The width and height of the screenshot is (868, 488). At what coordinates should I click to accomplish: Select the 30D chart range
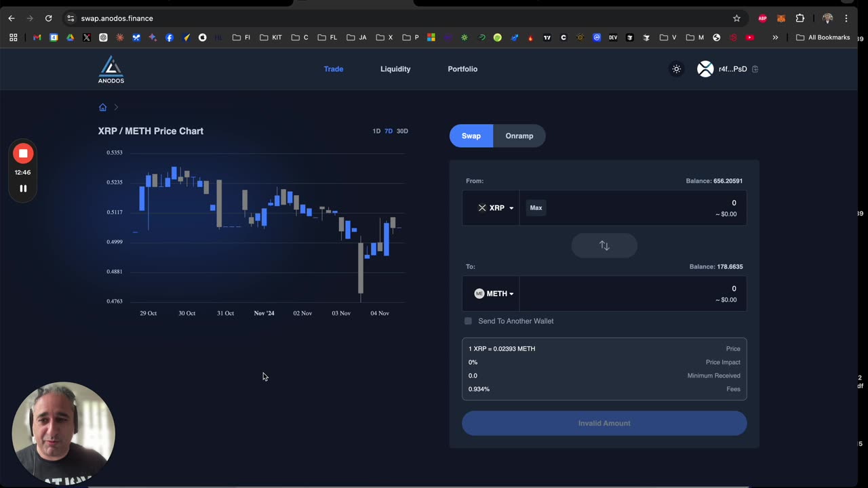[402, 131]
